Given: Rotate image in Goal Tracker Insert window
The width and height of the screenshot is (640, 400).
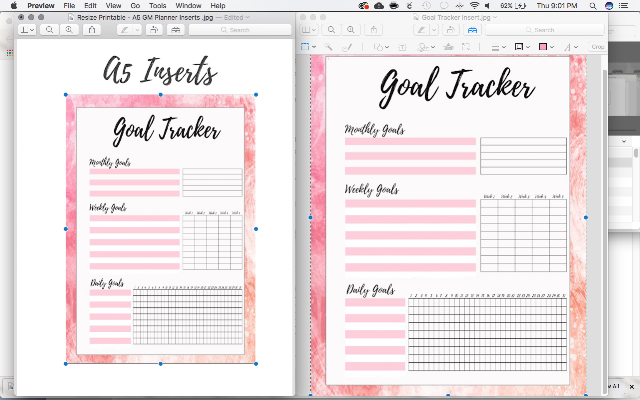Looking at the screenshot, I should [x=451, y=30].
